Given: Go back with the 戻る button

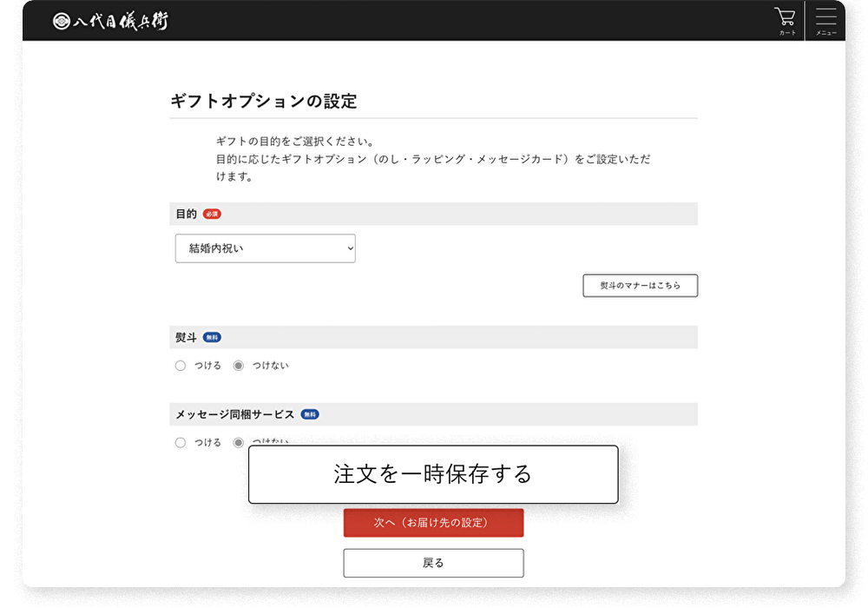Looking at the screenshot, I should point(433,563).
